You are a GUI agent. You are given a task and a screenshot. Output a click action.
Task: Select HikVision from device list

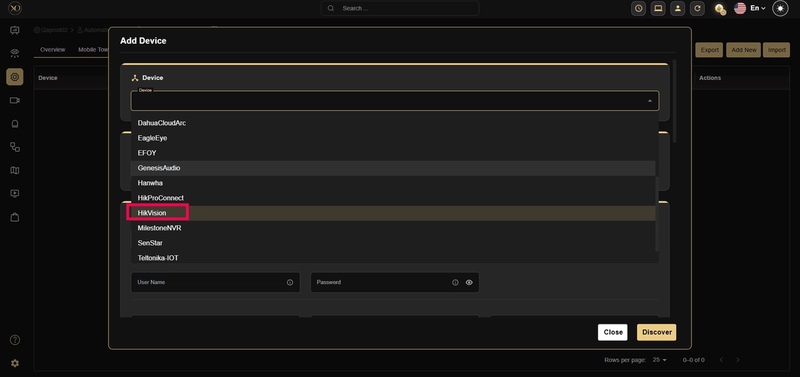393,213
